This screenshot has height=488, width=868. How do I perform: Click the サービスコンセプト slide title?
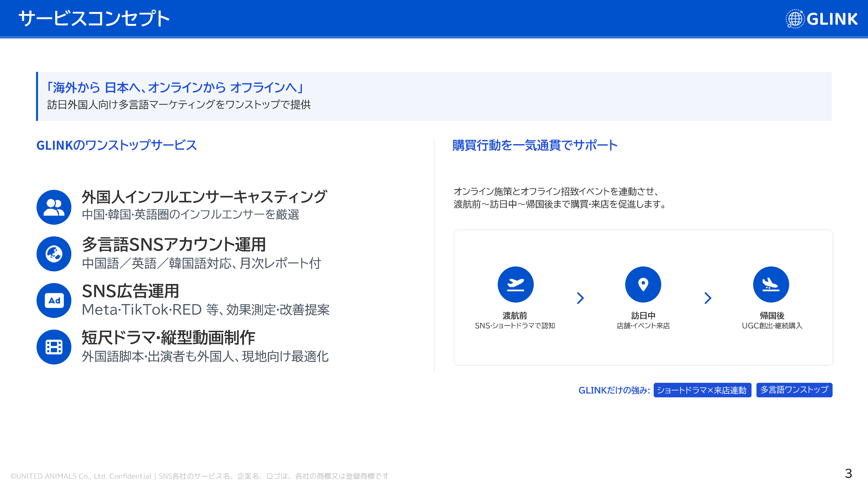94,18
